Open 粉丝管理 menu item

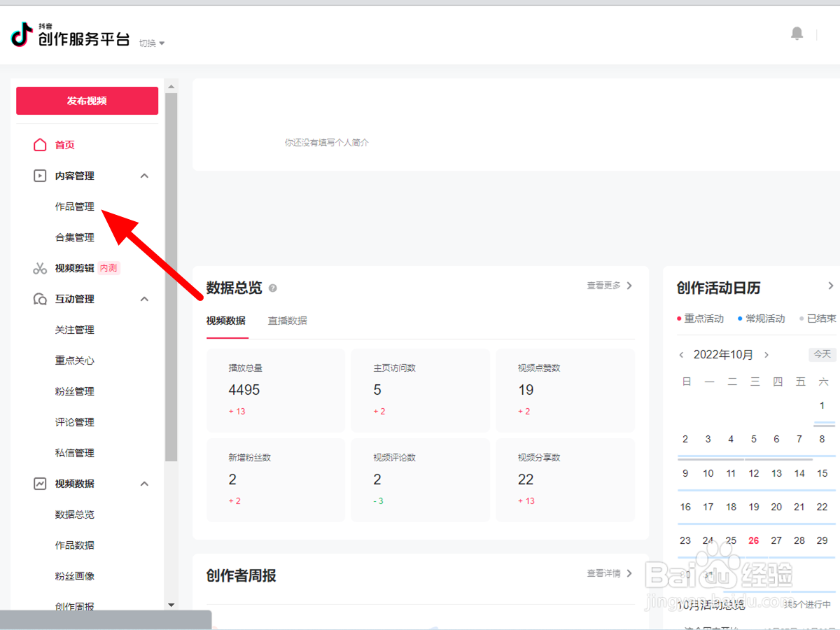click(x=75, y=391)
